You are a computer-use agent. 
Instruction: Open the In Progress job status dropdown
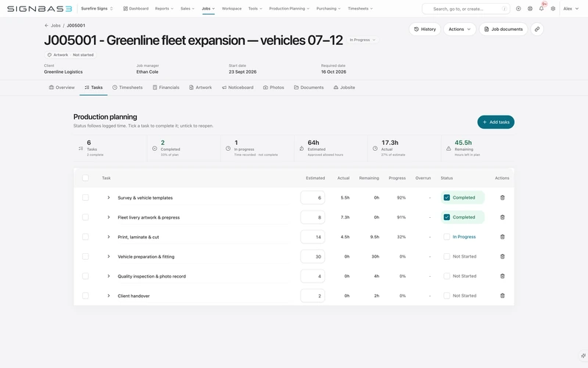(362, 40)
